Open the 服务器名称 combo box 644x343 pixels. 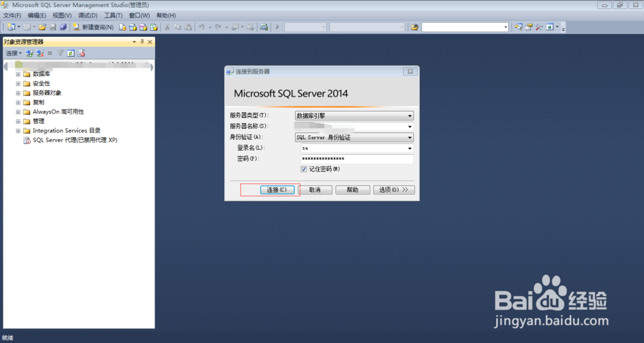(x=354, y=126)
